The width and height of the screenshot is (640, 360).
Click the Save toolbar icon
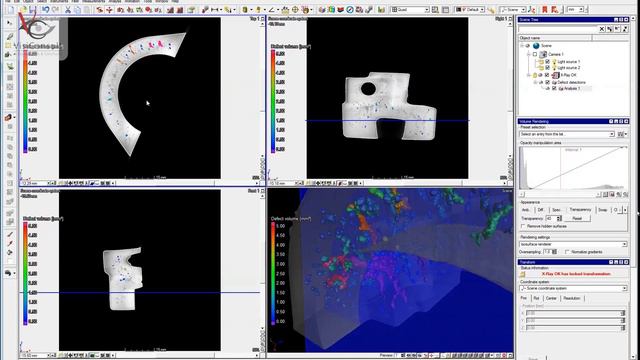tap(33, 9)
